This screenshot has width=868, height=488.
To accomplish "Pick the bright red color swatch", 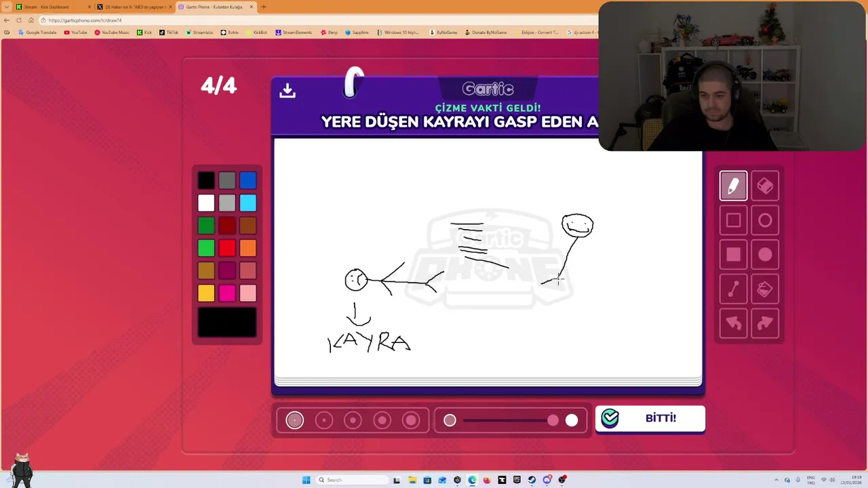I will [227, 248].
